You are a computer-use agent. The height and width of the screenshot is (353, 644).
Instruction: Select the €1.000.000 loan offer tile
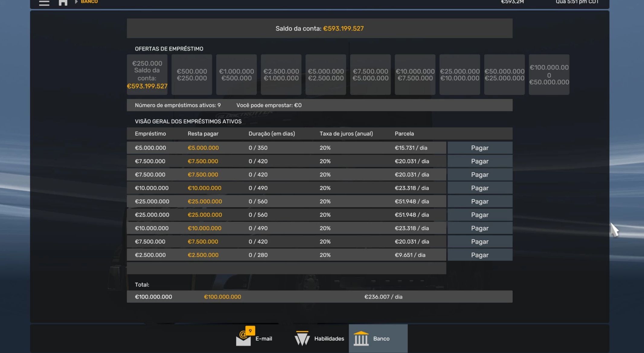[x=236, y=75]
